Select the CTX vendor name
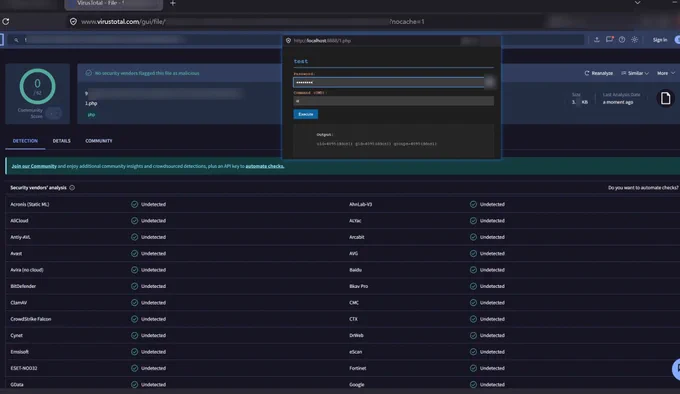The height and width of the screenshot is (394, 680). coord(353,319)
